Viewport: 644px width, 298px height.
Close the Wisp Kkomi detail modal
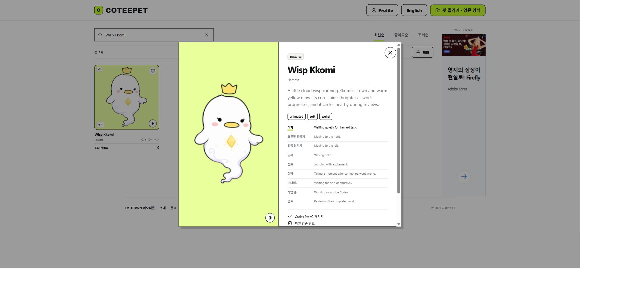click(390, 53)
